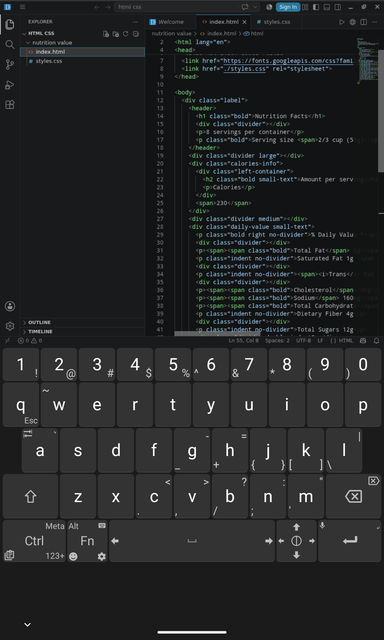The image size is (384, 640).
Task: Click the html breadcrumb symbol
Action: [253, 33]
